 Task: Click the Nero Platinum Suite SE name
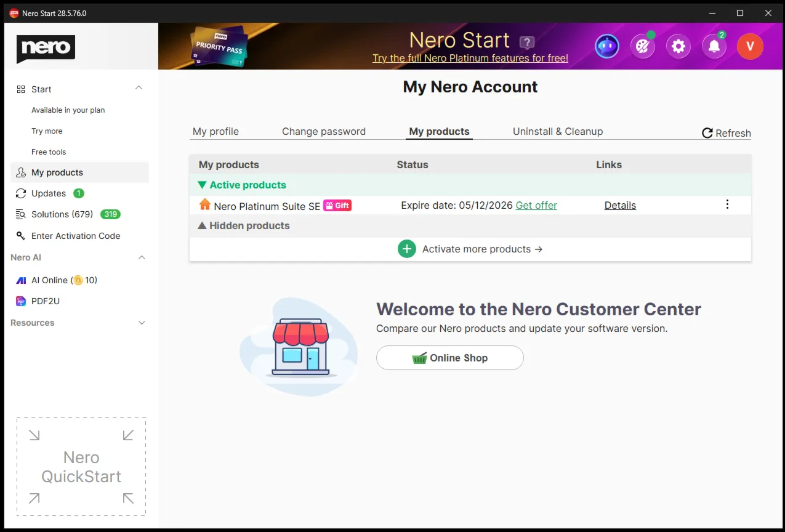coord(267,206)
